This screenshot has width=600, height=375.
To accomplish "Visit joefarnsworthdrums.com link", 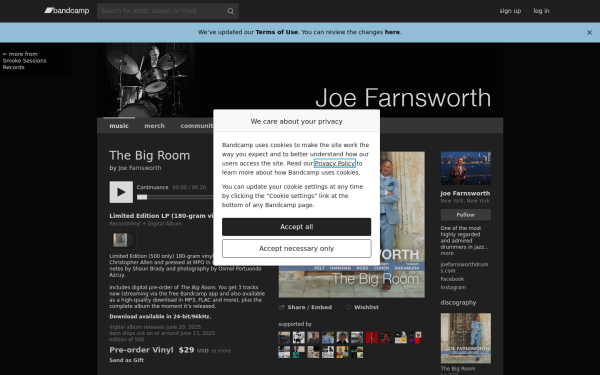I will (x=464, y=267).
